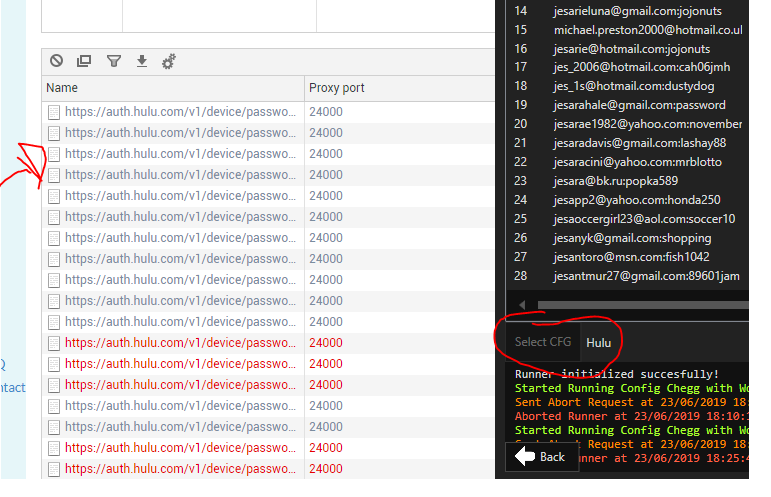Click the horizontal scrollbar left arrow

pyautogui.click(x=522, y=305)
